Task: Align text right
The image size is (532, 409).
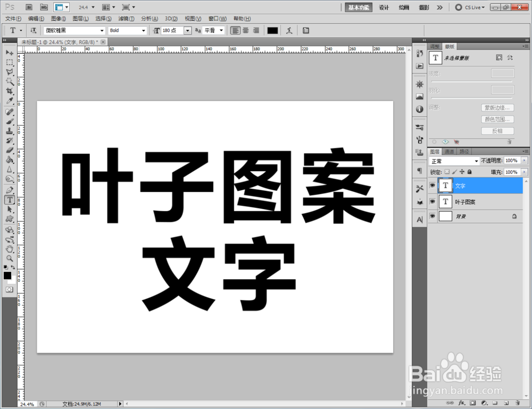Action: tap(256, 30)
